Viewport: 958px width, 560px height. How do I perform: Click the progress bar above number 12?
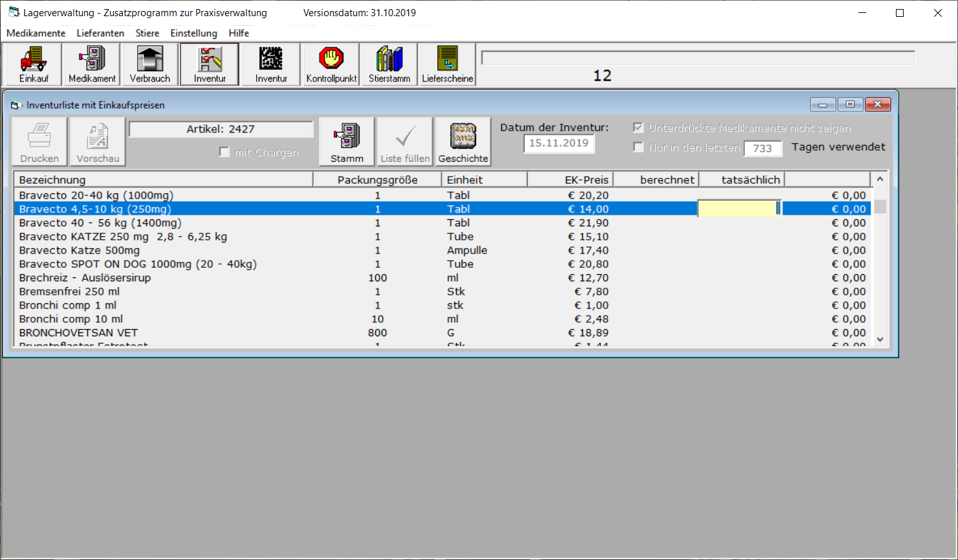[x=698, y=58]
